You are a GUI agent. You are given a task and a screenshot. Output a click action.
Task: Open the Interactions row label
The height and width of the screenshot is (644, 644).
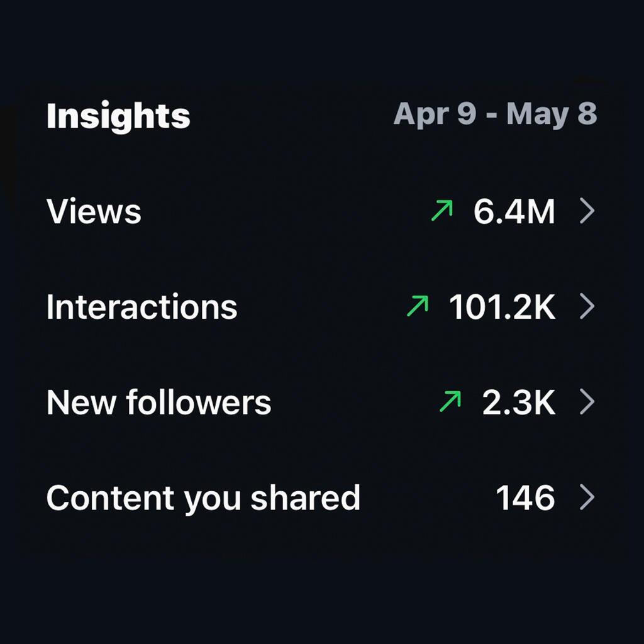coord(142,306)
